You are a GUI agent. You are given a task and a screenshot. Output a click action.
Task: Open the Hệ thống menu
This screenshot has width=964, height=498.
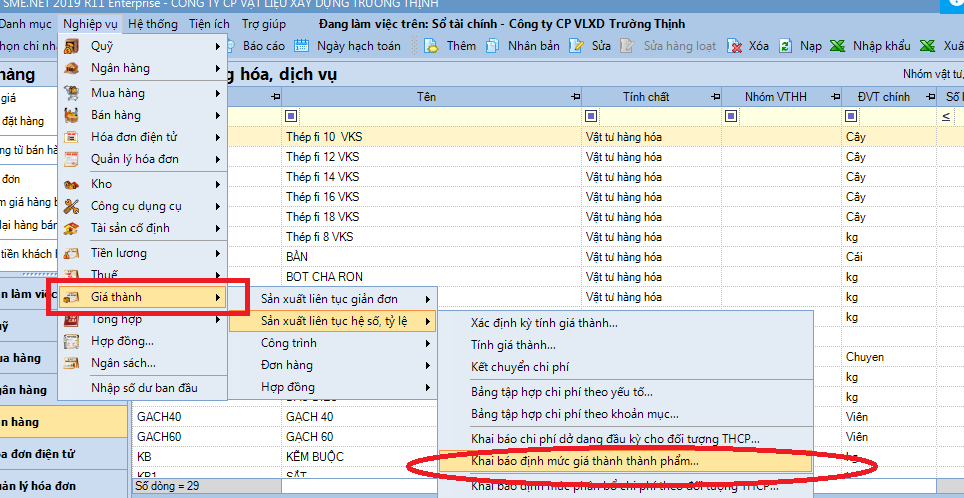point(153,25)
